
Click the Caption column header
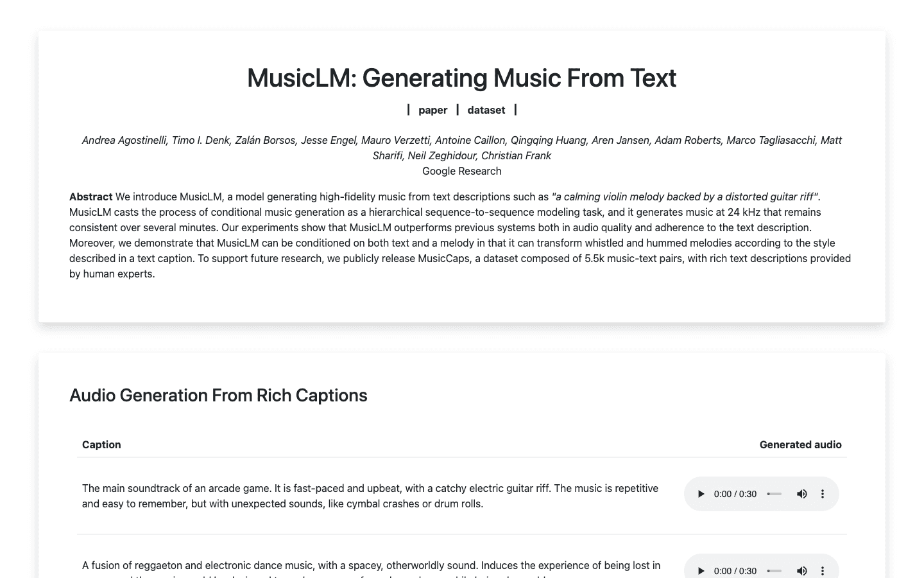pyautogui.click(x=101, y=444)
